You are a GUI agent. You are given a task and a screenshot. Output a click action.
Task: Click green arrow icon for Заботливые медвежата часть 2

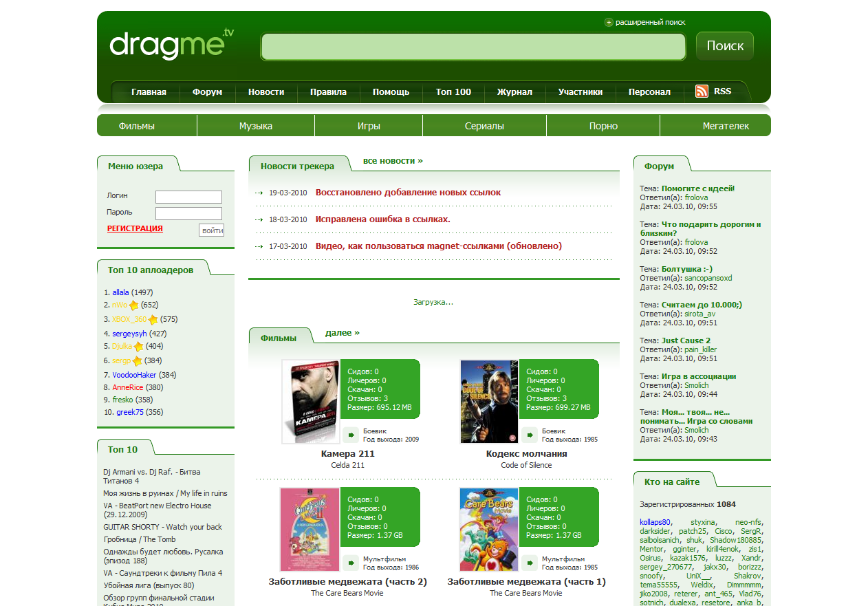pyautogui.click(x=351, y=563)
